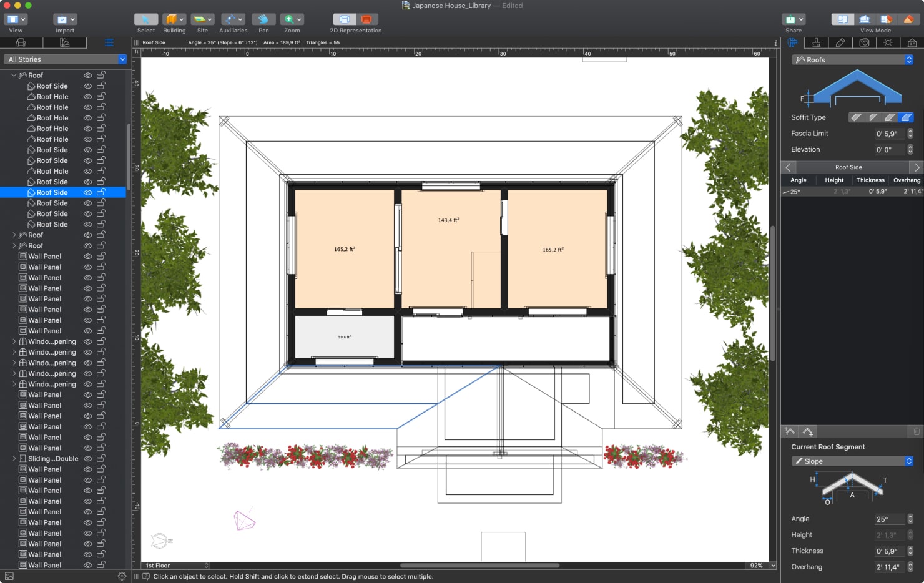Open the Slope segment type dropdown
The height and width of the screenshot is (583, 924).
853,461
